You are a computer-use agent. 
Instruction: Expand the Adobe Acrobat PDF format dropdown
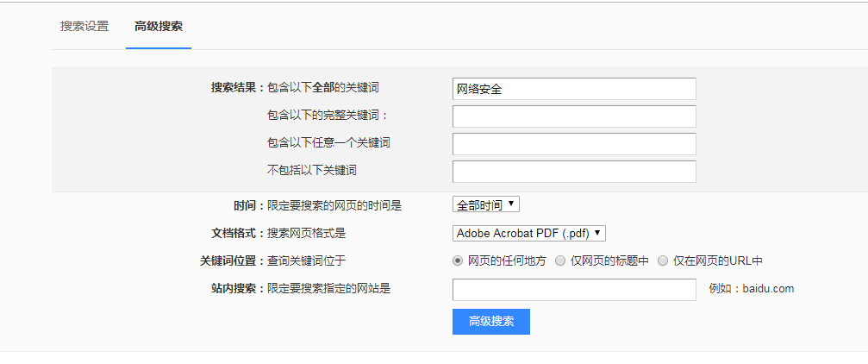pyautogui.click(x=529, y=233)
